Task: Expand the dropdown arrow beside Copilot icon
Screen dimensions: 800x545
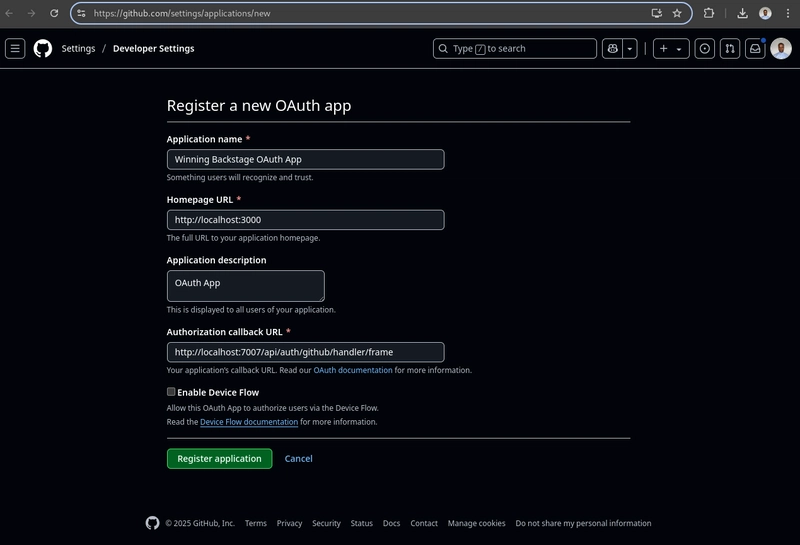Action: point(630,48)
